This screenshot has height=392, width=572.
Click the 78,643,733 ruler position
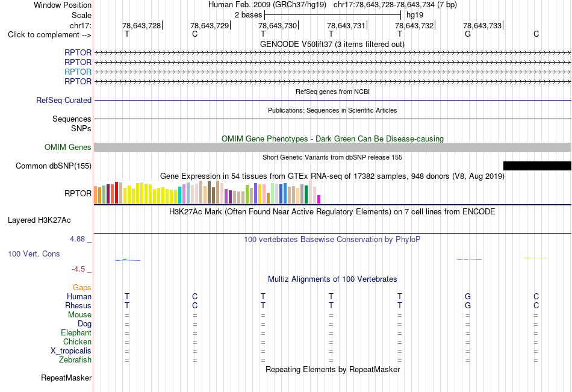click(x=482, y=25)
